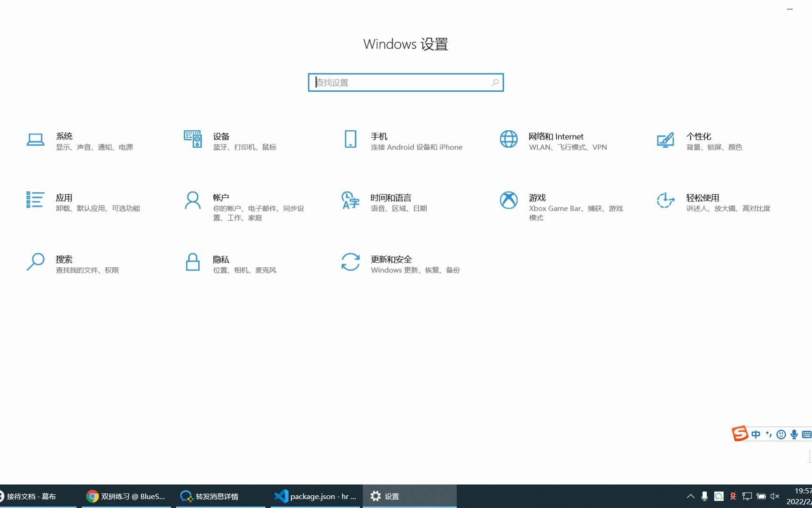Screen dimensions: 812x508
Task: Click the Windows 设置 page heading
Action: pos(406,44)
